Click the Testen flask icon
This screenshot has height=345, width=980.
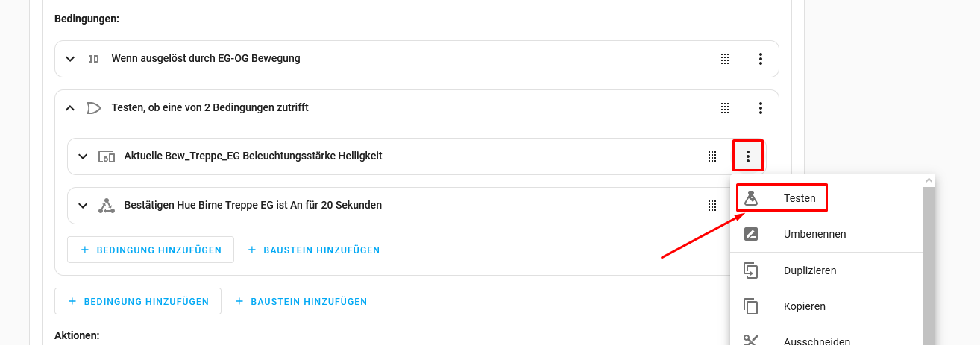751,198
